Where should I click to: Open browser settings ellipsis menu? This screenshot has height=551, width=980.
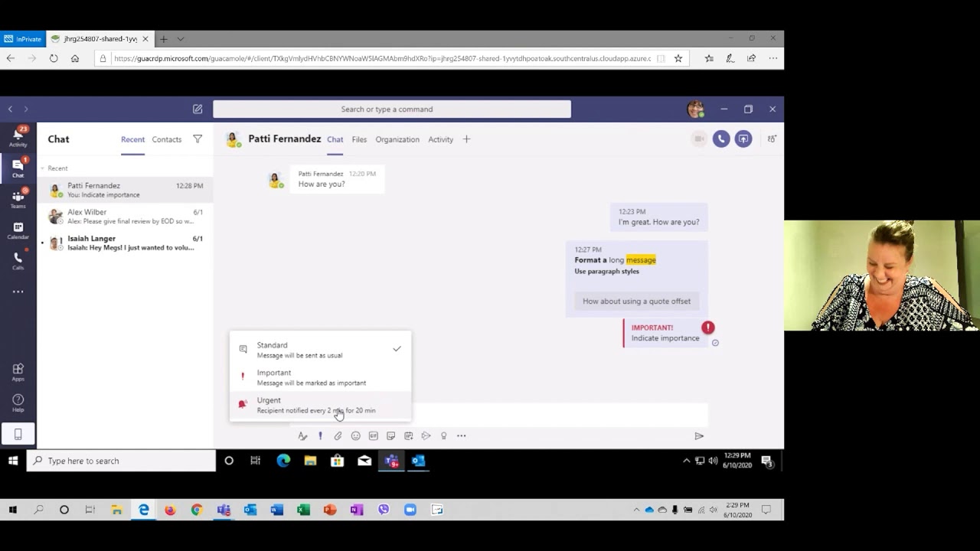[x=773, y=58]
